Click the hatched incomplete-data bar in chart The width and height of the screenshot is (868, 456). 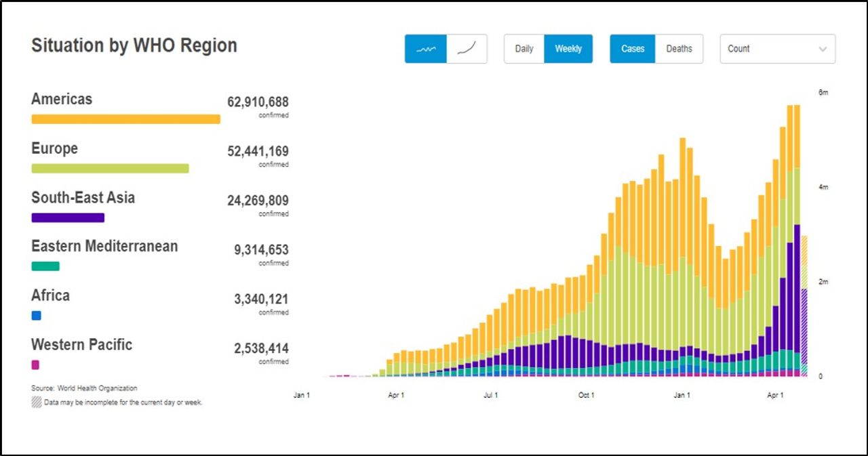pos(804,305)
